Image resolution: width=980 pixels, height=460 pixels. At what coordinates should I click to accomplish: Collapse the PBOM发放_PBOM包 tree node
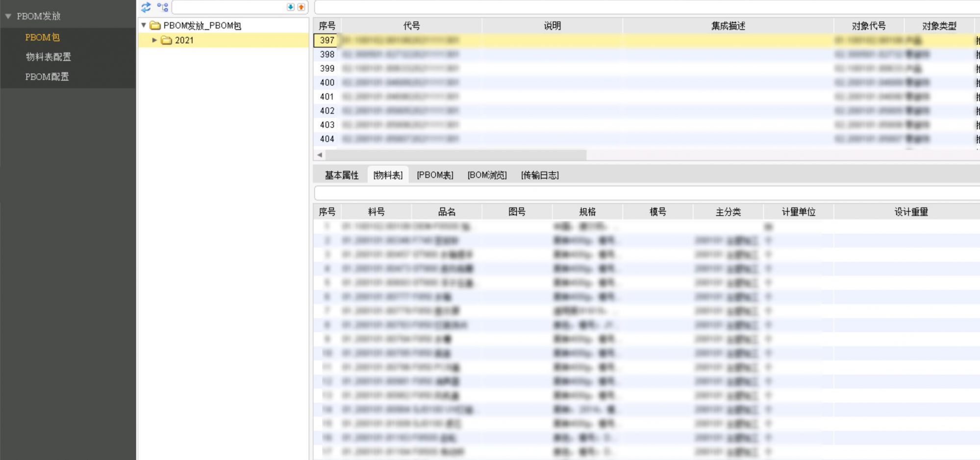144,25
